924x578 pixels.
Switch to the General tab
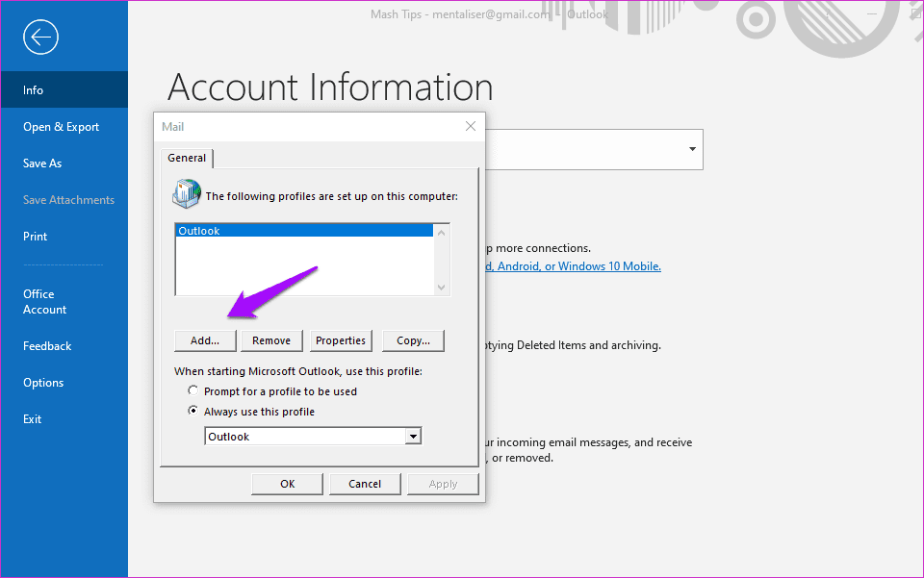point(187,158)
